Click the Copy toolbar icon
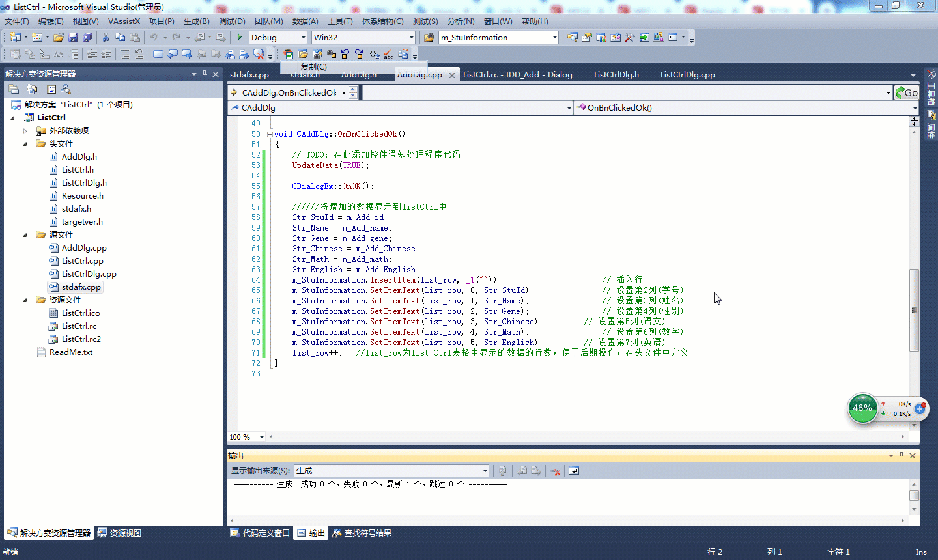Image resolution: width=938 pixels, height=560 pixels. [120, 37]
